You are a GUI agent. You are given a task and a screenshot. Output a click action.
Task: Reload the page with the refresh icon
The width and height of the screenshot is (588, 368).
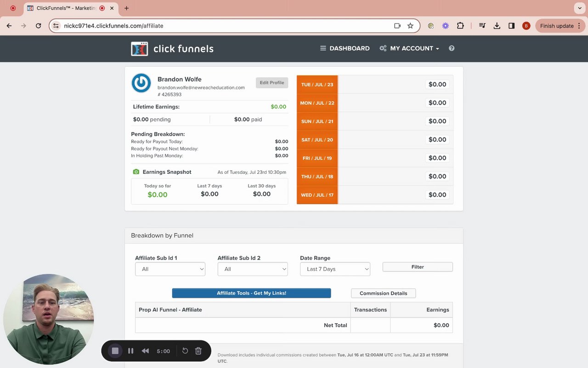click(39, 26)
